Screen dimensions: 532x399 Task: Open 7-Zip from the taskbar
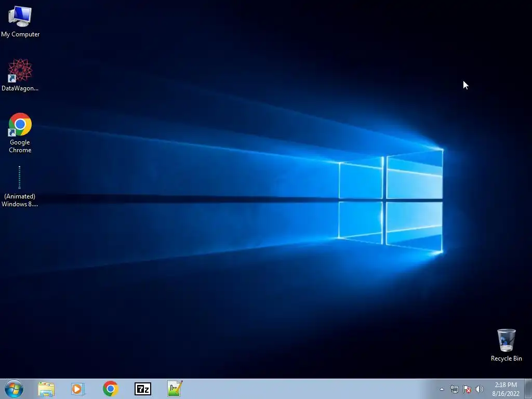[143, 389]
